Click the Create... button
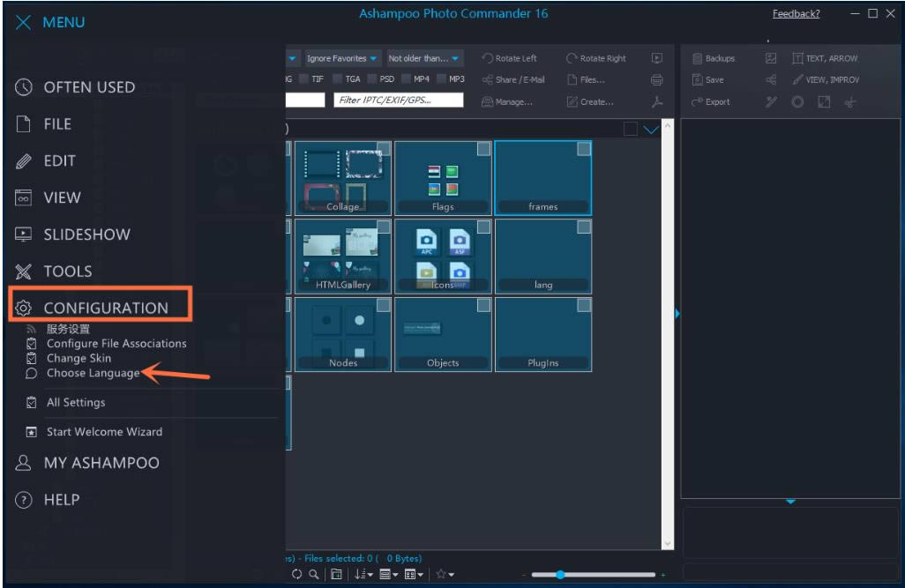This screenshot has height=588, width=905. point(590,101)
